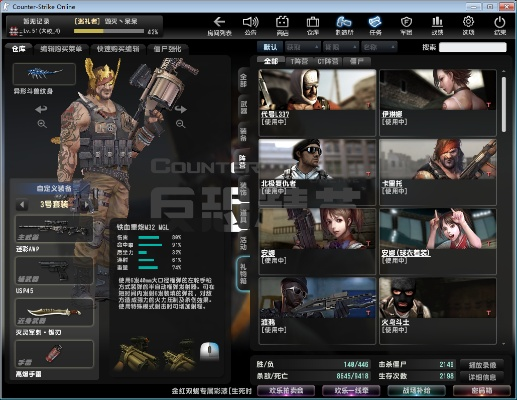Select vertical 装备 equipment category tab
Screen dimensions: 517x400
[244, 135]
